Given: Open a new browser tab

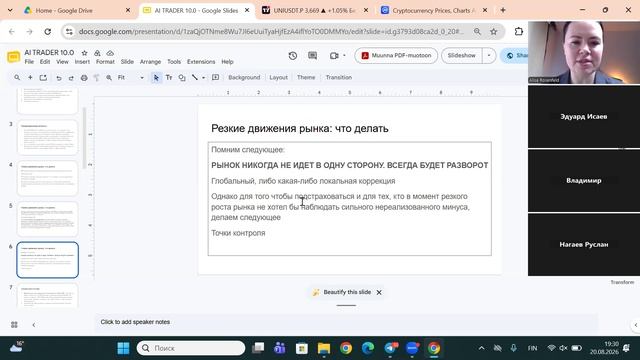Looking at the screenshot, I should coord(503,10).
